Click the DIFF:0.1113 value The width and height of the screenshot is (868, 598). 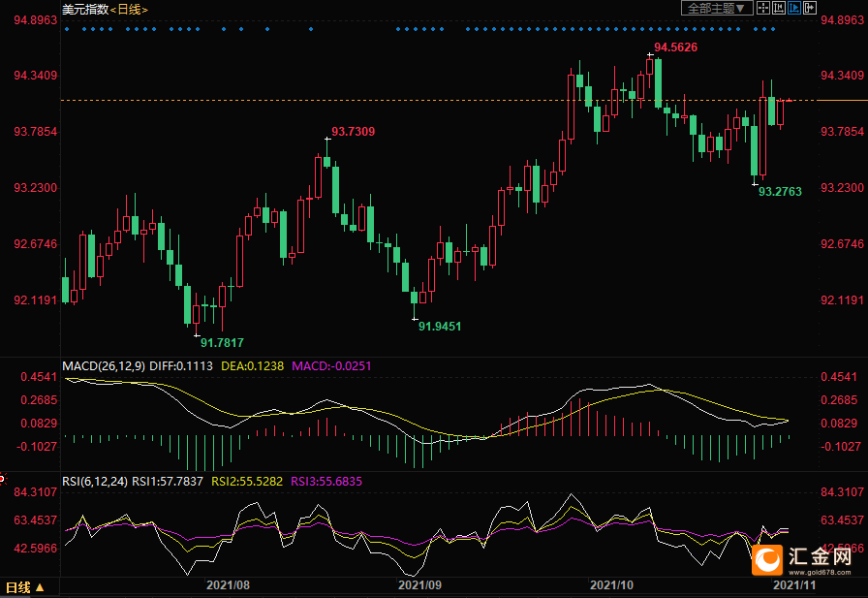click(181, 366)
